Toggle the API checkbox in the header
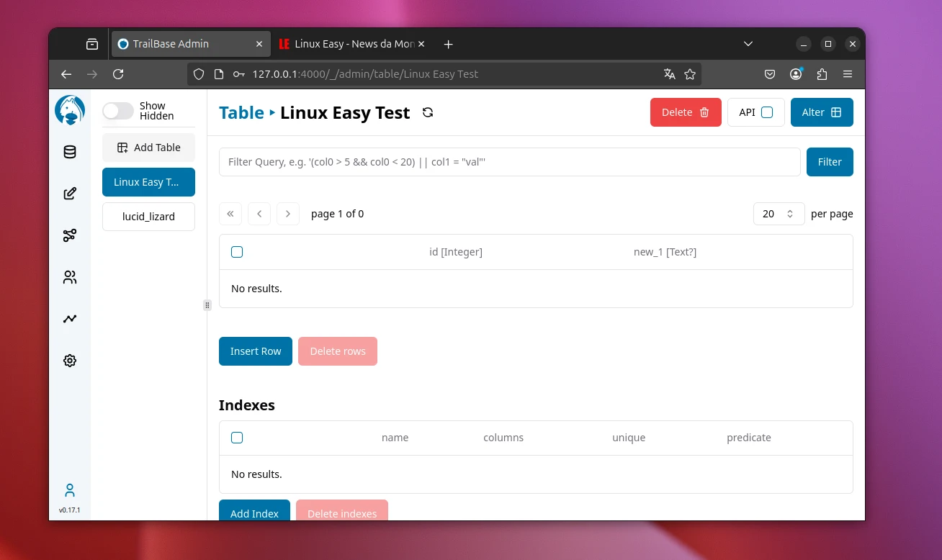The height and width of the screenshot is (560, 942). pos(766,112)
